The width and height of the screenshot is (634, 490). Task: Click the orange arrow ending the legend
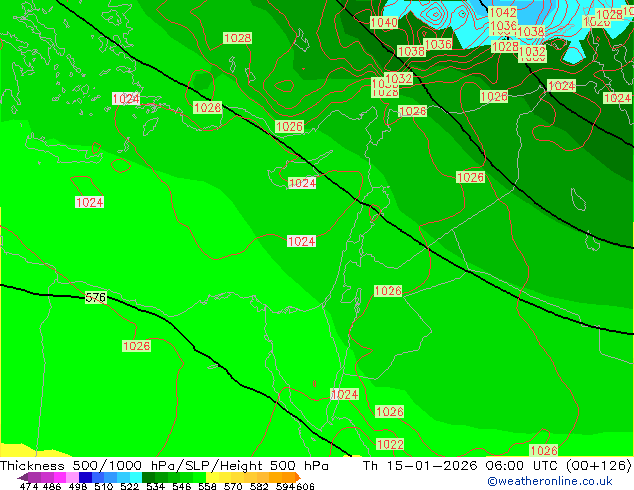point(298,477)
